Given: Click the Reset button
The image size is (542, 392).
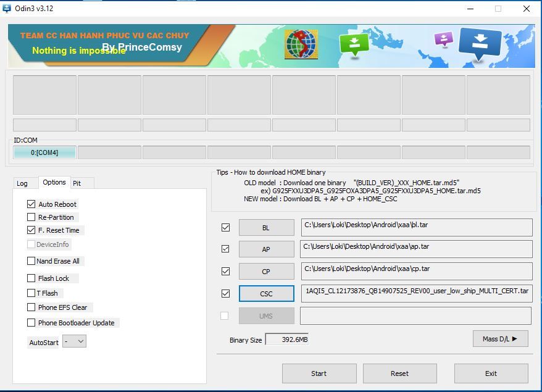Looking at the screenshot, I should pyautogui.click(x=399, y=373).
